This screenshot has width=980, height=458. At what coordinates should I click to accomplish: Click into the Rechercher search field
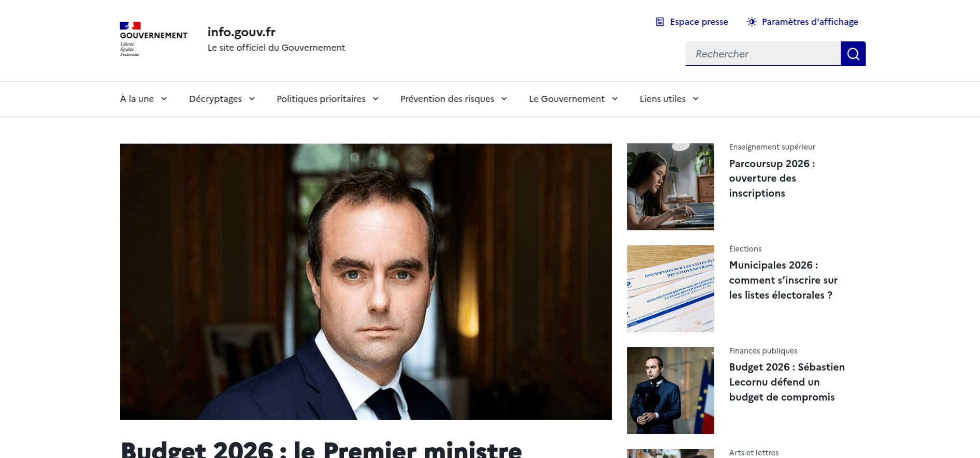tap(763, 54)
